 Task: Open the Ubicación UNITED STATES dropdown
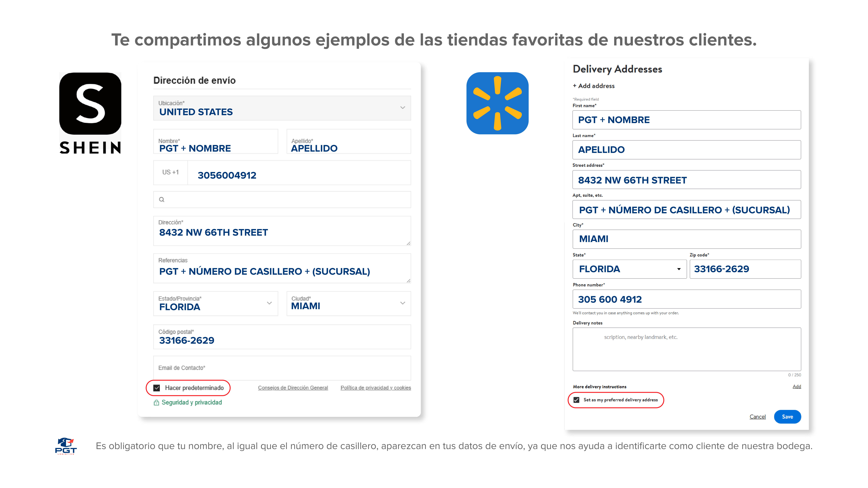(x=282, y=108)
